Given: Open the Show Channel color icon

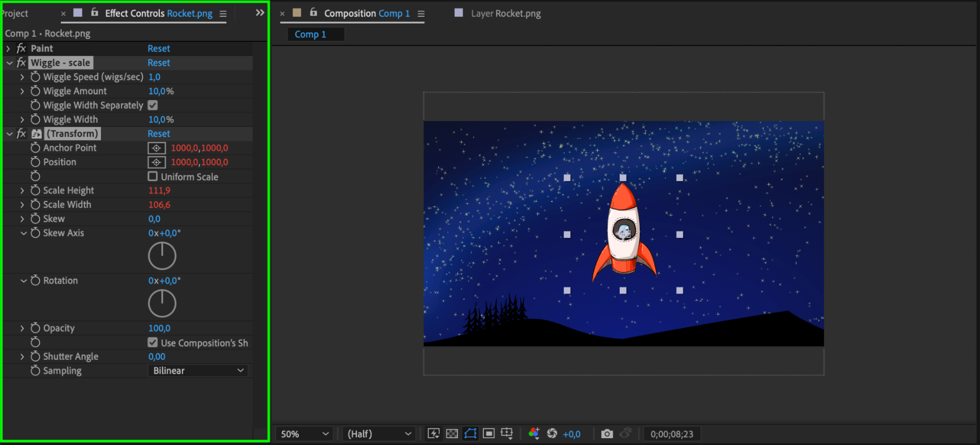Looking at the screenshot, I should tap(534, 434).
